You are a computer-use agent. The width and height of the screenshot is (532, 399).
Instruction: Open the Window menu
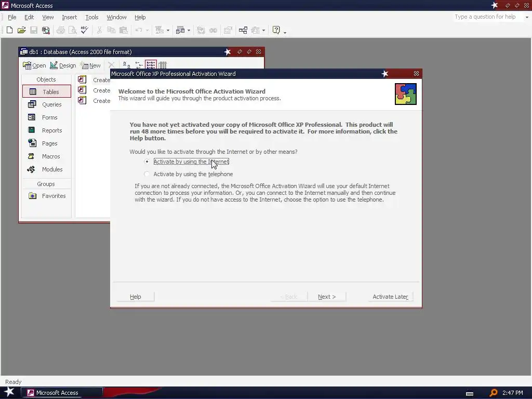pyautogui.click(x=116, y=17)
